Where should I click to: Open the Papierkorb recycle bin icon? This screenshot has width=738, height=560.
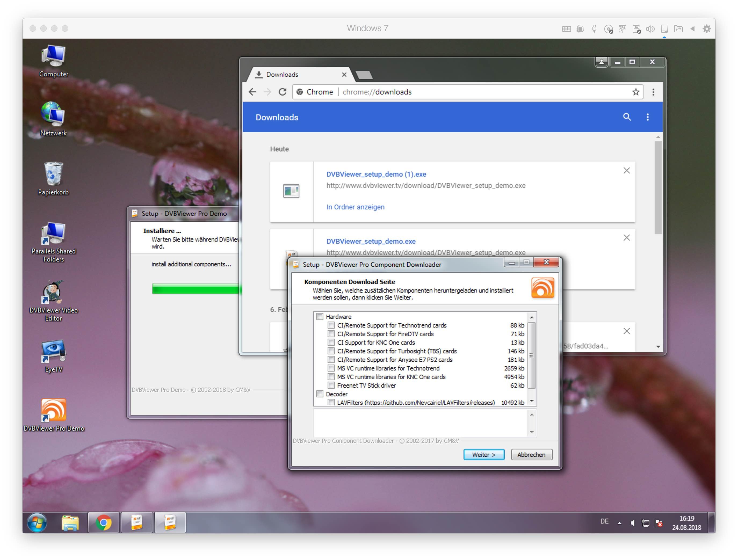[x=53, y=179]
